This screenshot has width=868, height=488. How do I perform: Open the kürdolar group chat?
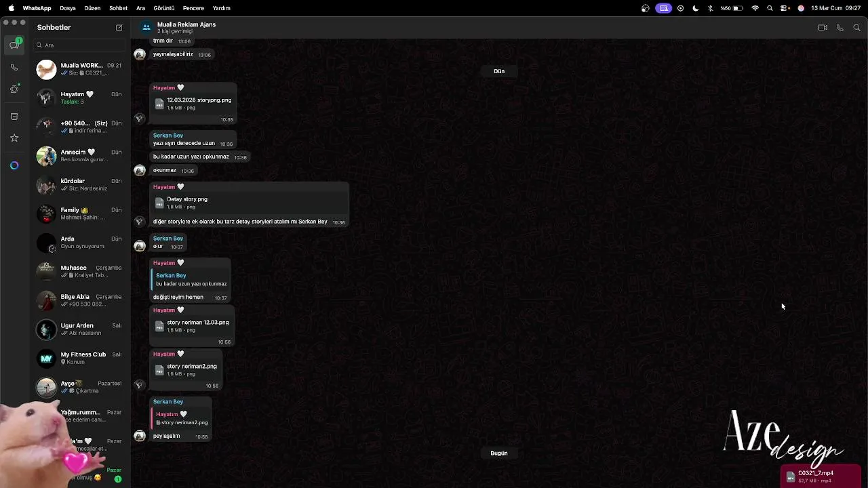point(79,185)
